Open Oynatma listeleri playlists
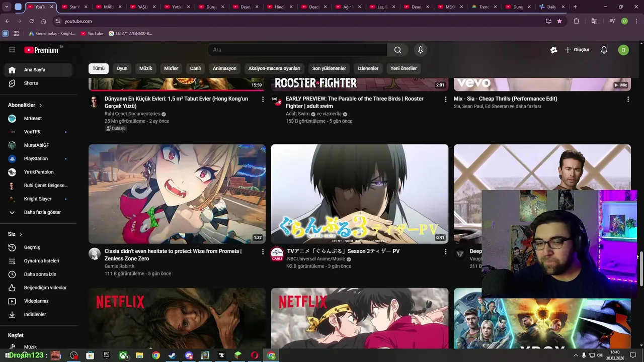Viewport: 644px width, 362px height. tap(38, 261)
